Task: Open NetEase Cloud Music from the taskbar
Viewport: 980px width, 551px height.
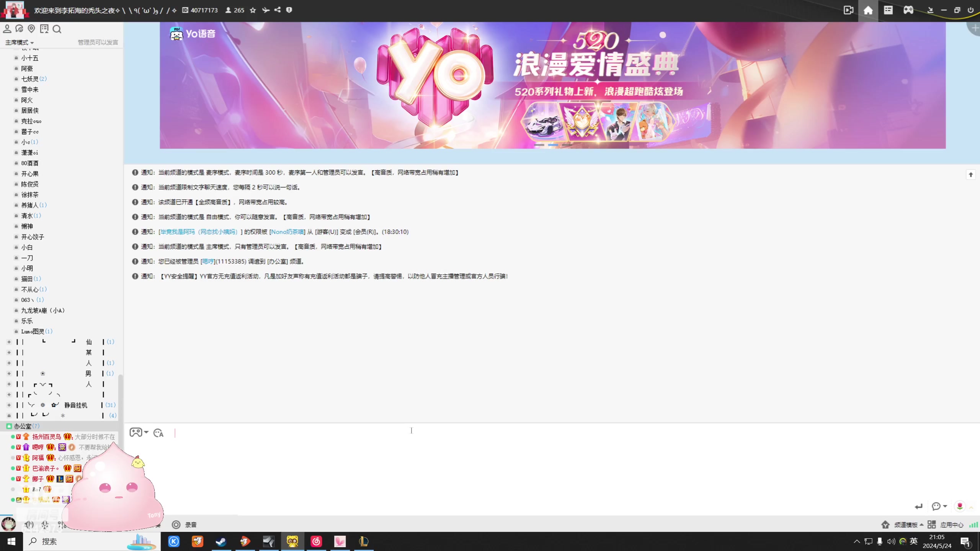Action: (x=316, y=541)
